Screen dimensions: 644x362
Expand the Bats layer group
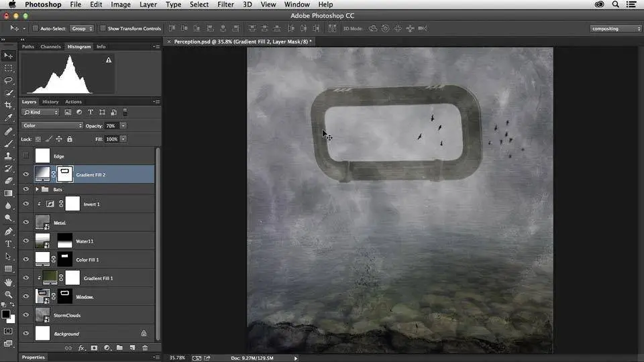[x=37, y=190]
